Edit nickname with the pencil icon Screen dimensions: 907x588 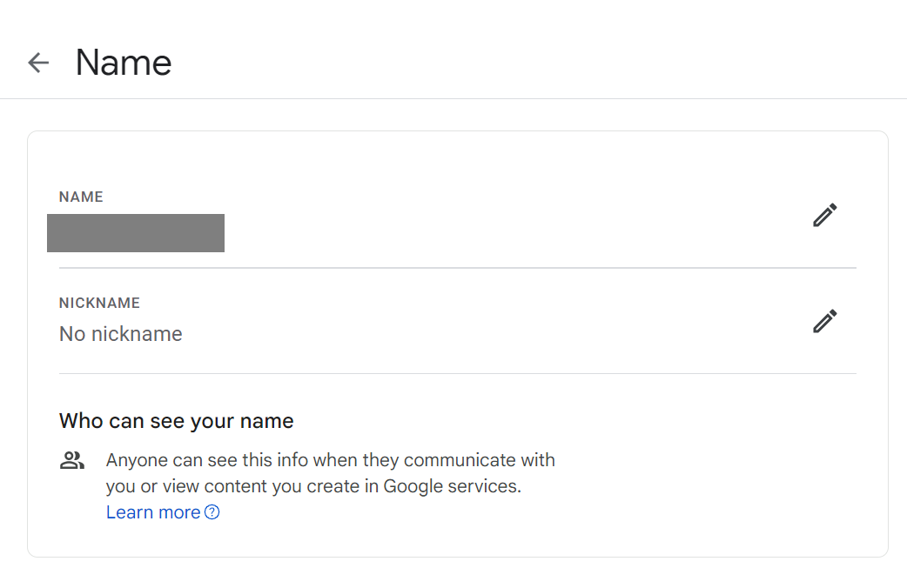824,321
